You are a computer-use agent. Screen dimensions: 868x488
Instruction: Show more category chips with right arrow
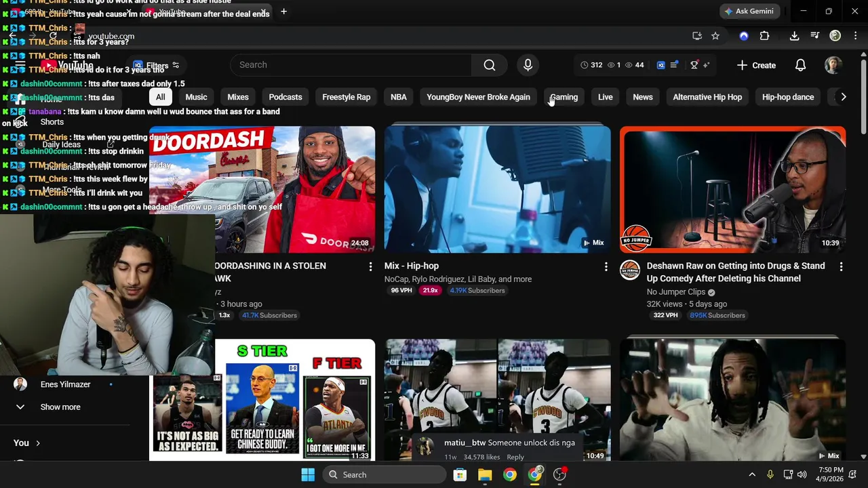(x=843, y=97)
